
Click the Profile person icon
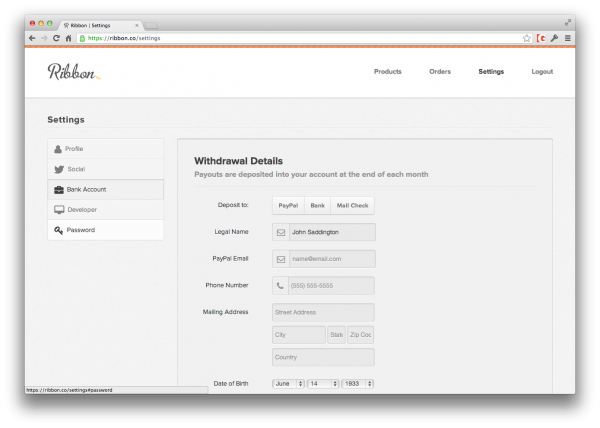(58, 149)
